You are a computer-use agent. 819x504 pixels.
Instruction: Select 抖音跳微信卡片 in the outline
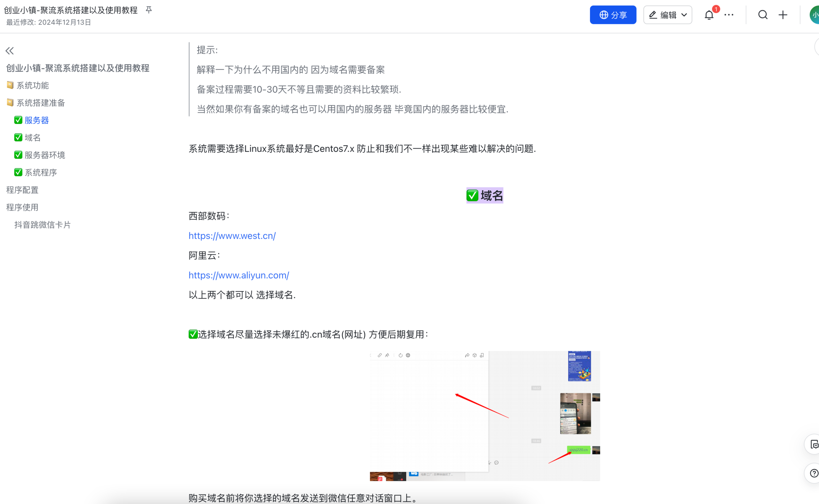[x=42, y=225]
